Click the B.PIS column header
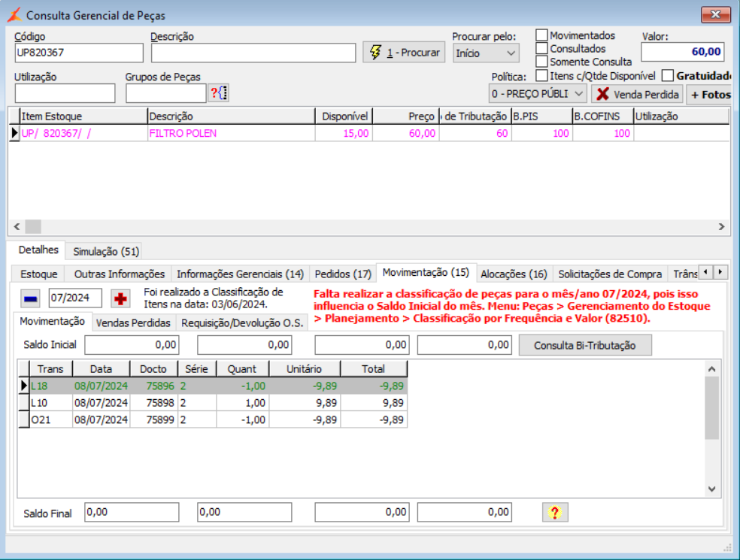The width and height of the screenshot is (740, 560). (x=541, y=117)
